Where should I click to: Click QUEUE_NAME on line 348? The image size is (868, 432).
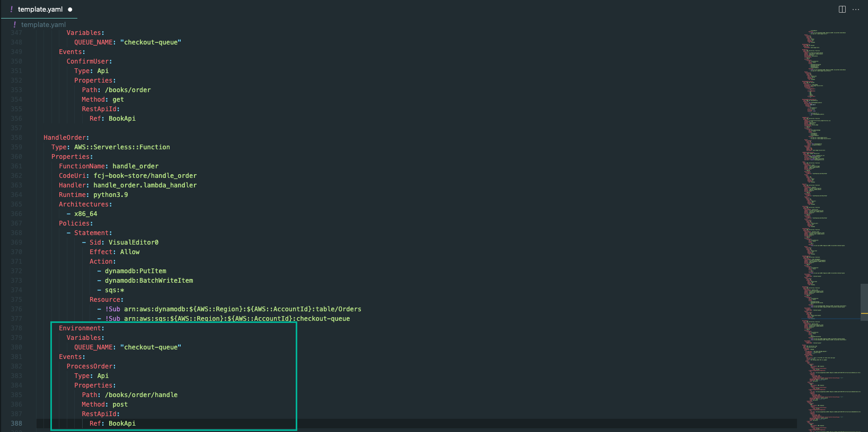tap(93, 42)
